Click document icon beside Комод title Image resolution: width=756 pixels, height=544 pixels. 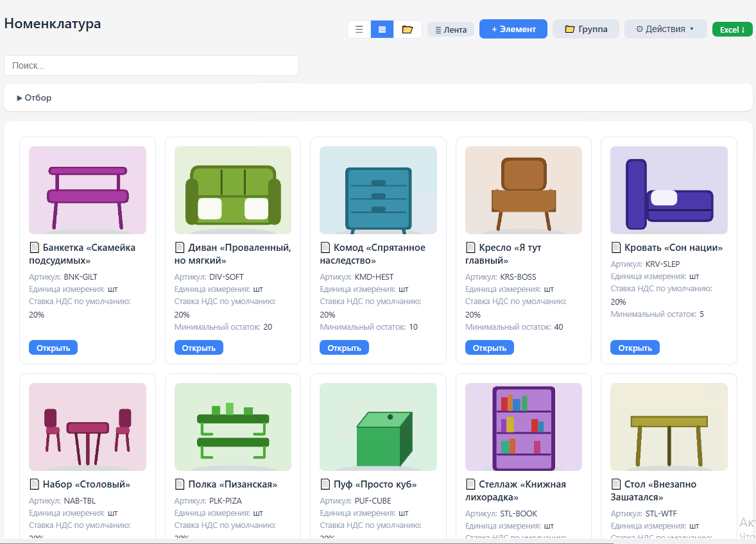pos(325,248)
